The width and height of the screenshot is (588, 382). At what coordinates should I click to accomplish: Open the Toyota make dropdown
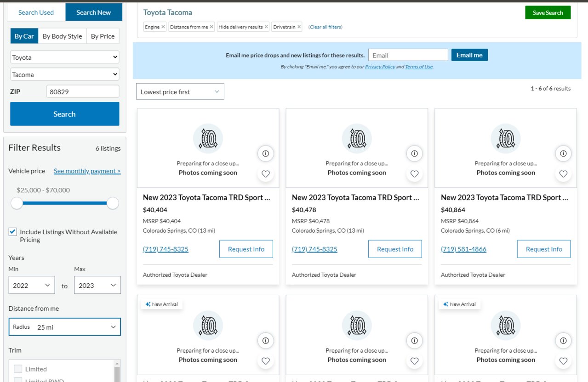click(65, 57)
